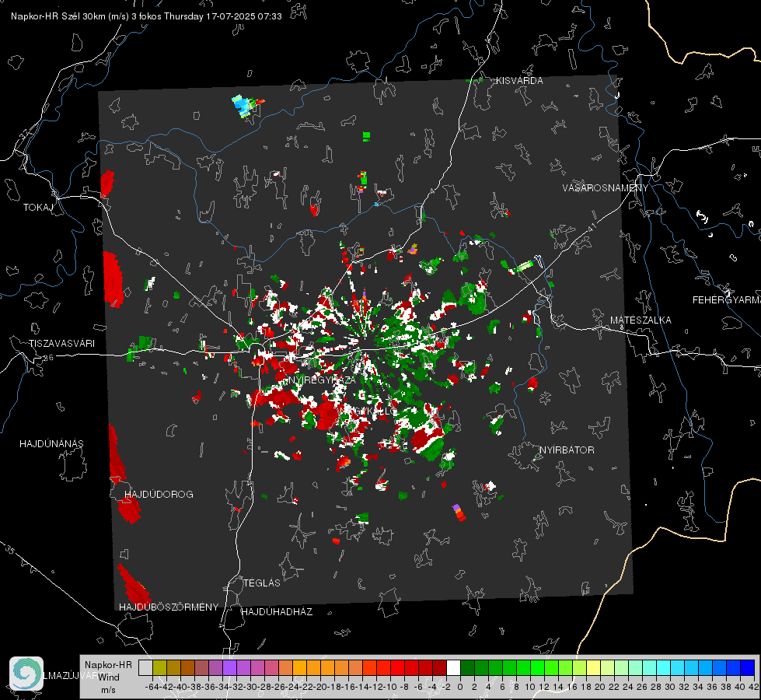Click the TISZAVASVÁRI town label
Viewport: 761px width, 700px height.
(61, 344)
